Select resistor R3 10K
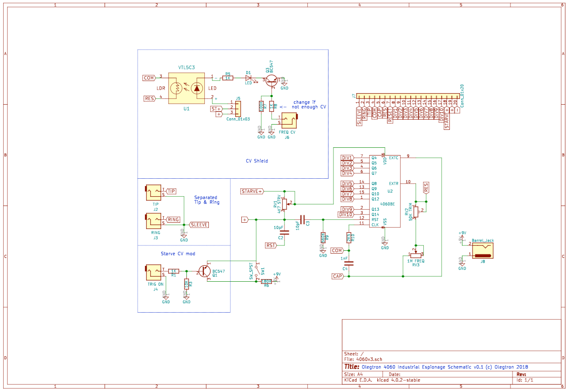The height and width of the screenshot is (392, 569). pyautogui.click(x=186, y=284)
